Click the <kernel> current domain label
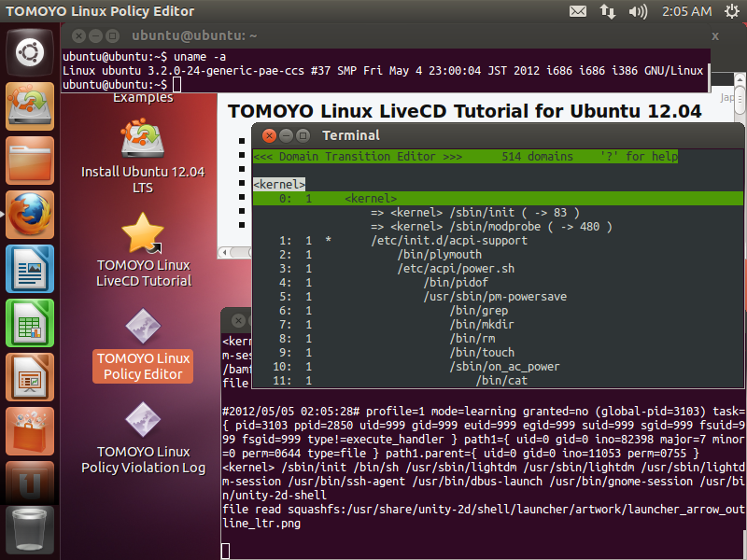Viewport: 747px width, 560px height. click(x=279, y=184)
